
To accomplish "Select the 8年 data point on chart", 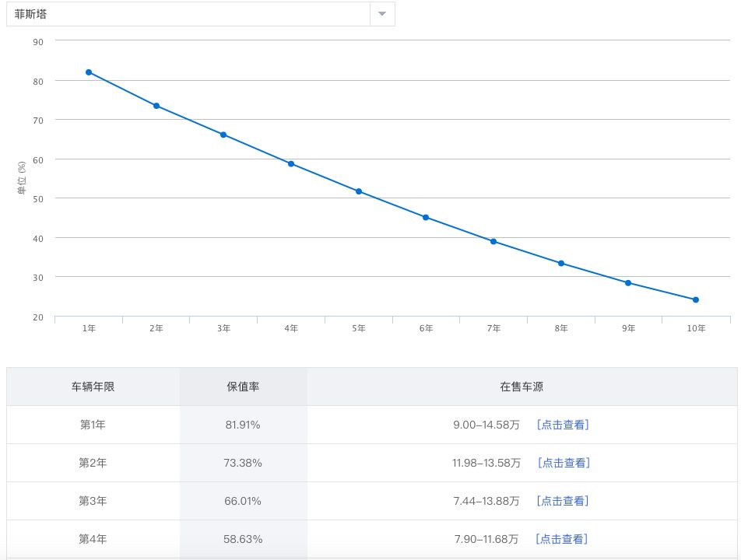I will click(x=561, y=263).
